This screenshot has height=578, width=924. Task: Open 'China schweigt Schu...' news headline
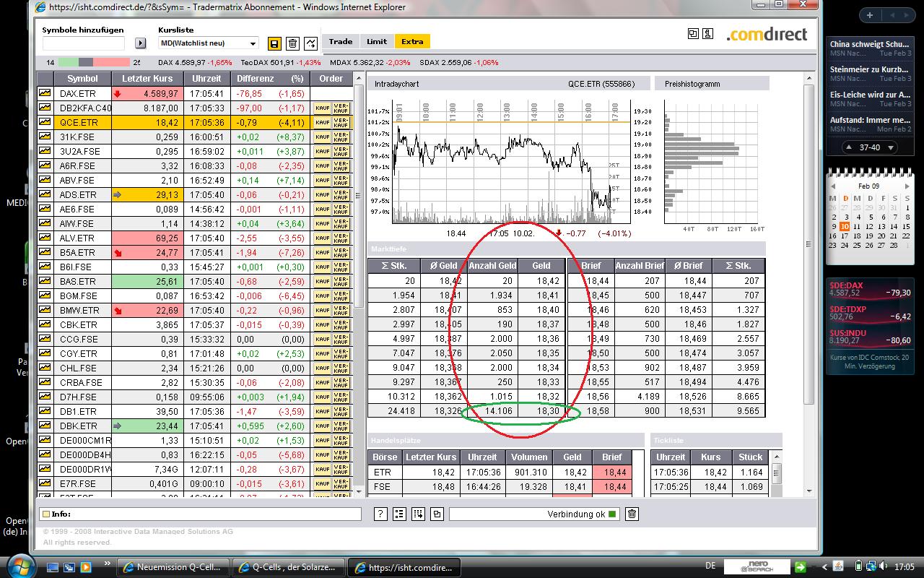coord(869,44)
